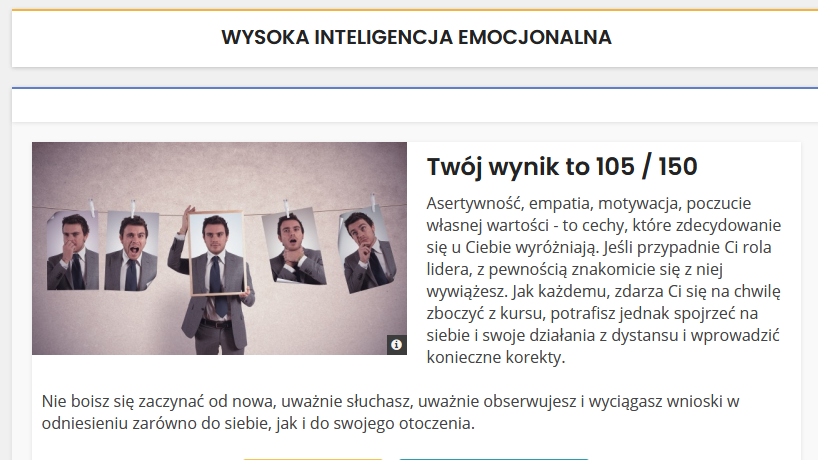The width and height of the screenshot is (818, 460).
Task: Click the word 'lidera' in the result text
Action: 450,269
